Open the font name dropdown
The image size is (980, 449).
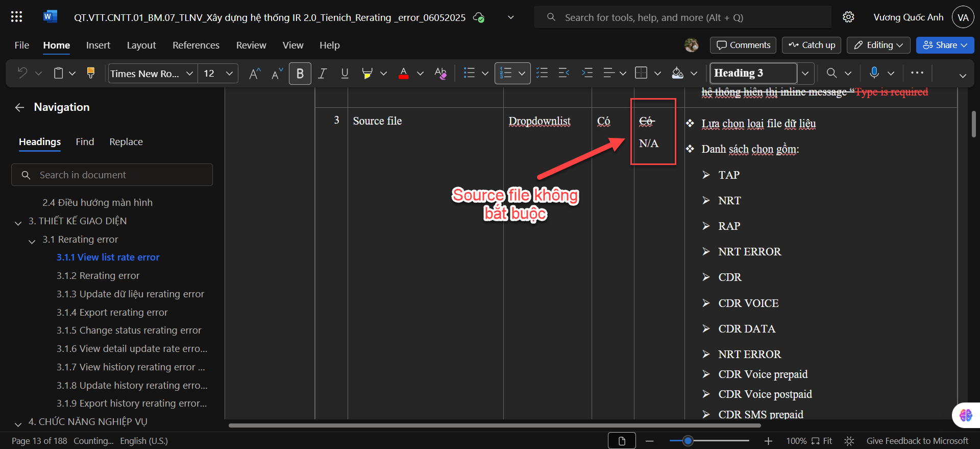coord(189,74)
